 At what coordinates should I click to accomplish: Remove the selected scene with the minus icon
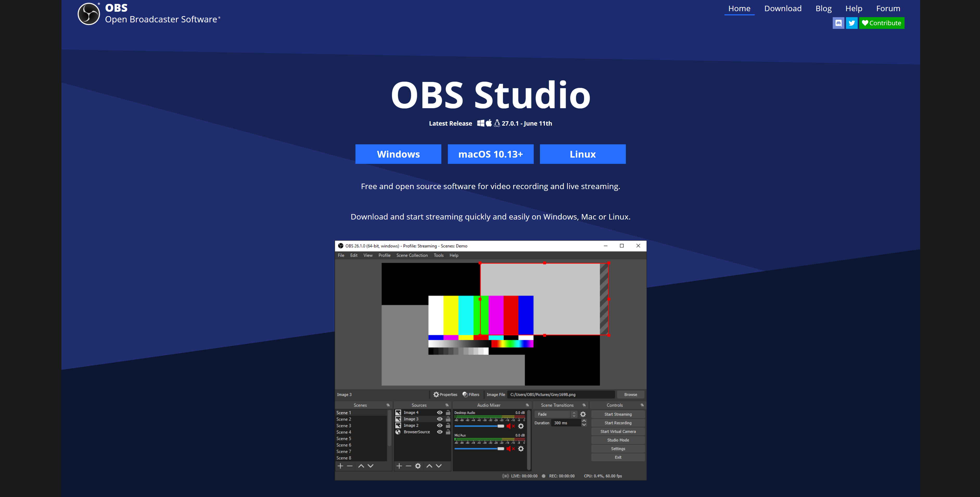[x=350, y=466]
